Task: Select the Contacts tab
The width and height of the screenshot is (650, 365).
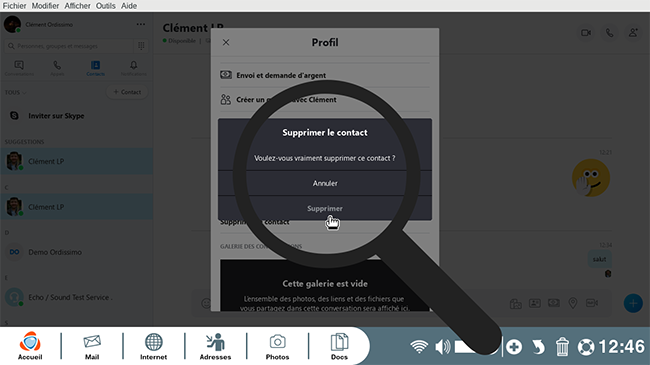Action: tap(95, 68)
